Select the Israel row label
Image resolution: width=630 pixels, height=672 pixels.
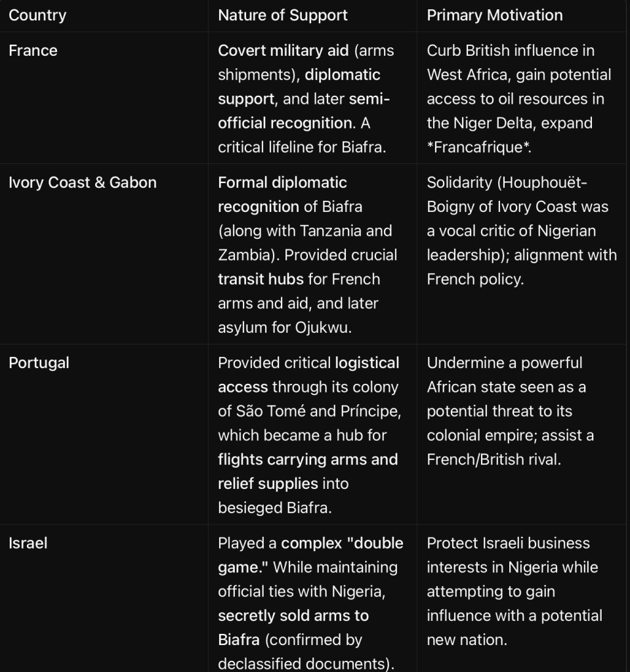28,543
